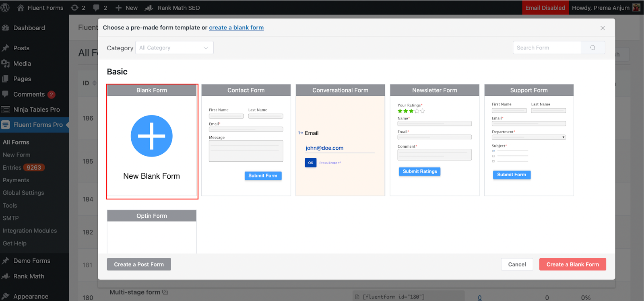Click the ID column sort arrows
The height and width of the screenshot is (301, 644).
[x=95, y=83]
